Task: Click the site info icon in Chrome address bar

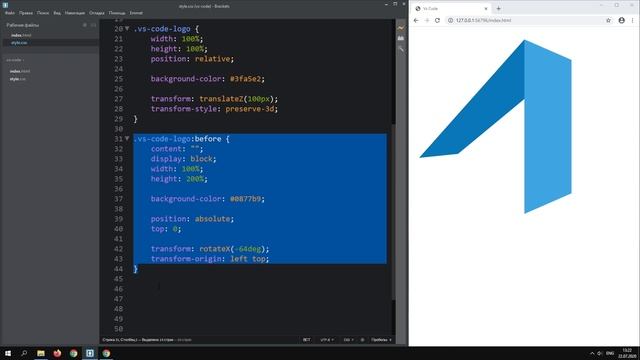Action: [x=451, y=20]
